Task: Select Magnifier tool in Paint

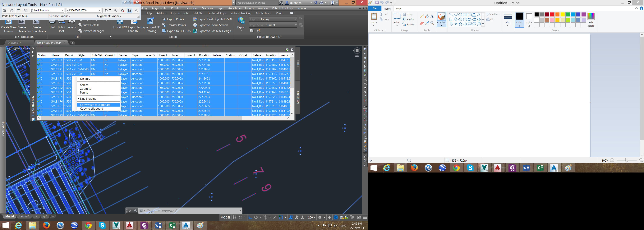Action: point(432,23)
